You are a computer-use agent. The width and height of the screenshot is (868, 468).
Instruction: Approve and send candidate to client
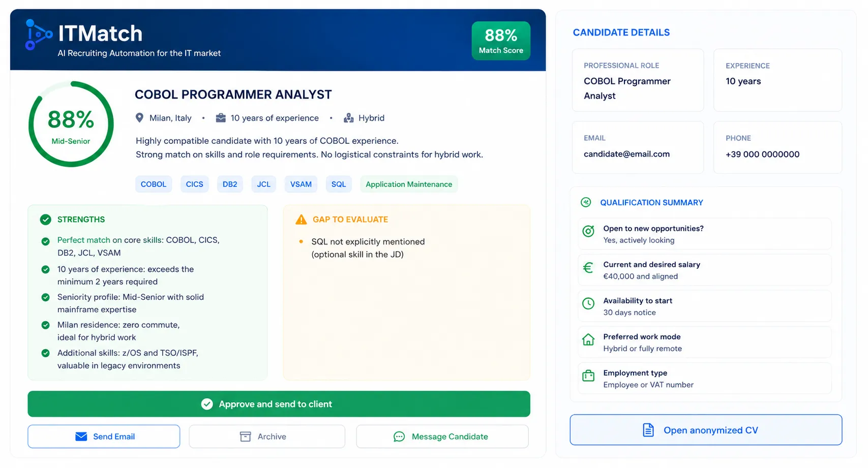tap(279, 404)
